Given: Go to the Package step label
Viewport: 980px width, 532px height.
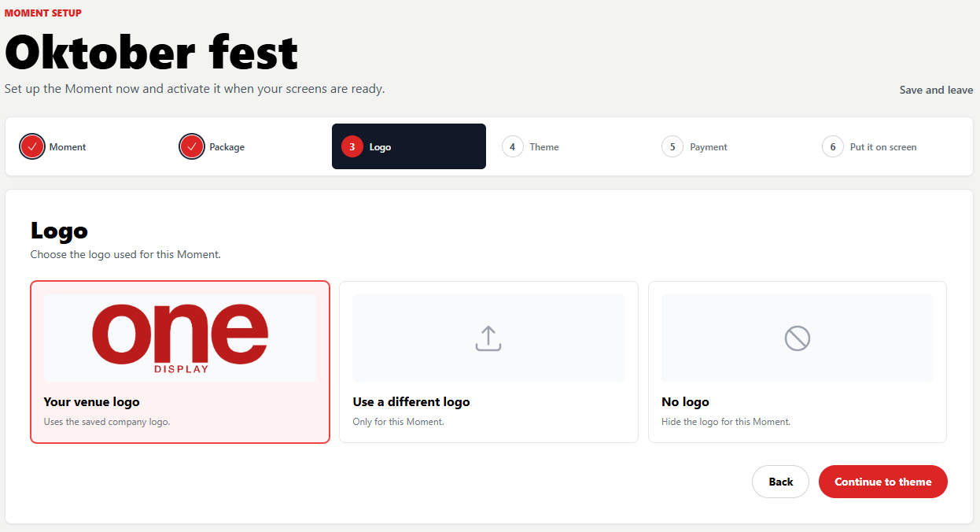Looking at the screenshot, I should tap(227, 147).
